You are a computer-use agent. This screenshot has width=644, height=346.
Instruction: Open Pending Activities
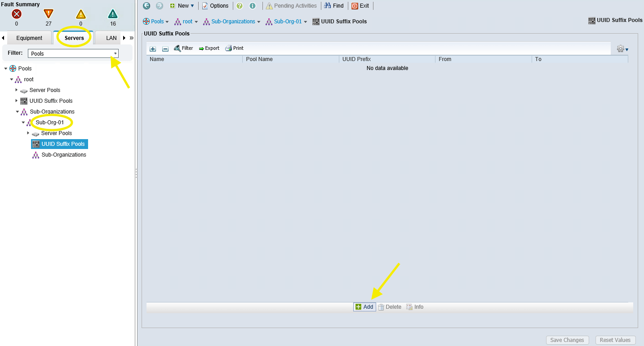click(291, 5)
